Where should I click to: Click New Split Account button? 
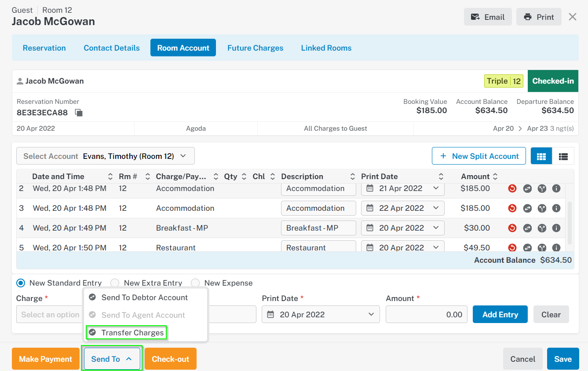tap(479, 156)
